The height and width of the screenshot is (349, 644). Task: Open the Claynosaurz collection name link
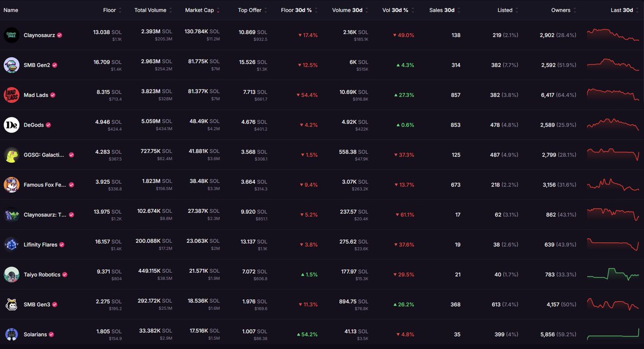39,35
